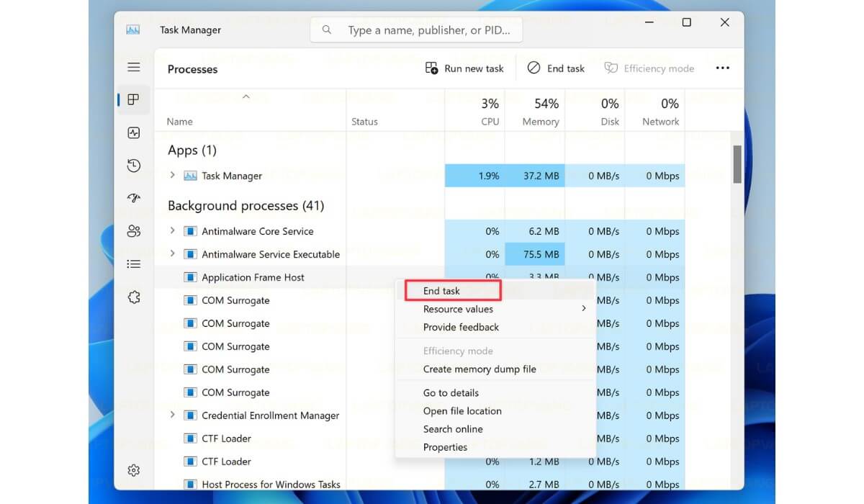The height and width of the screenshot is (504, 864).
Task: Select the Processes sidebar icon
Action: click(x=133, y=100)
